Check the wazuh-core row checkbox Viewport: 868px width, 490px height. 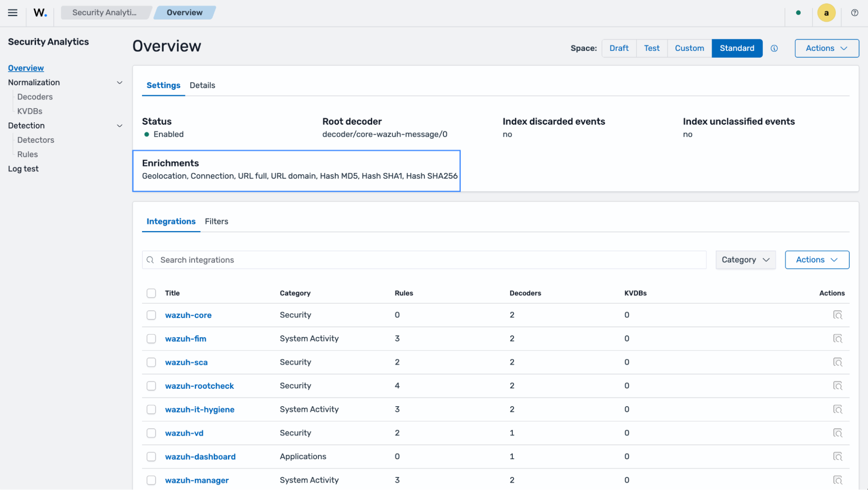(151, 315)
